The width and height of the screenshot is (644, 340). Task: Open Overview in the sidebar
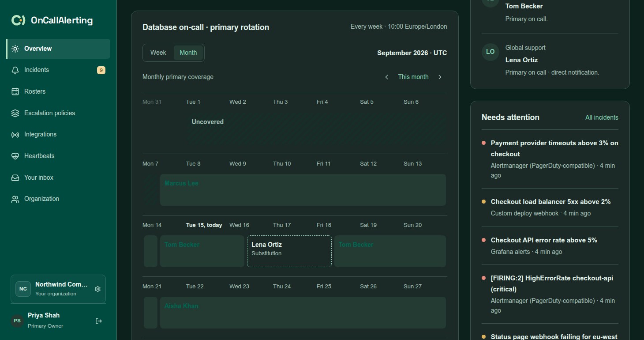click(x=58, y=49)
